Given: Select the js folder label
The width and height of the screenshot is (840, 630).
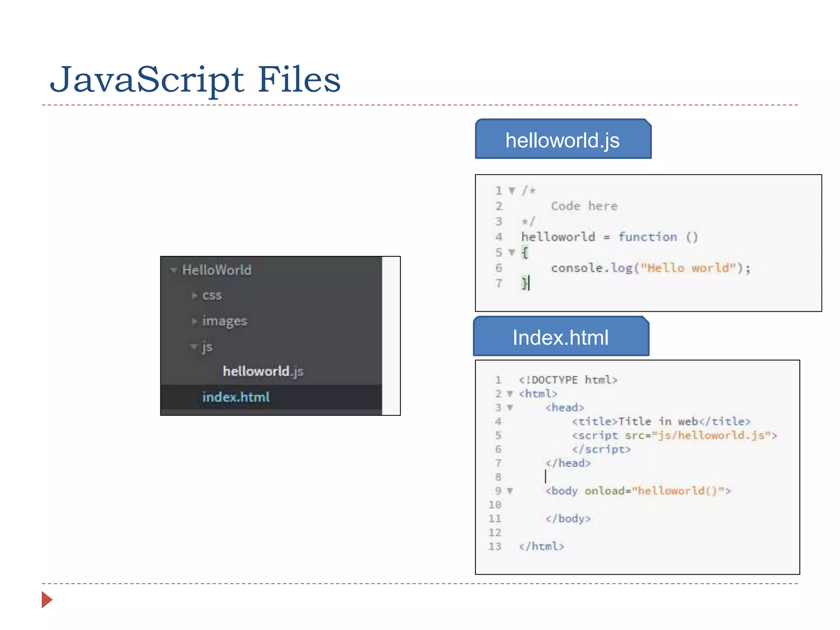Looking at the screenshot, I should (207, 347).
